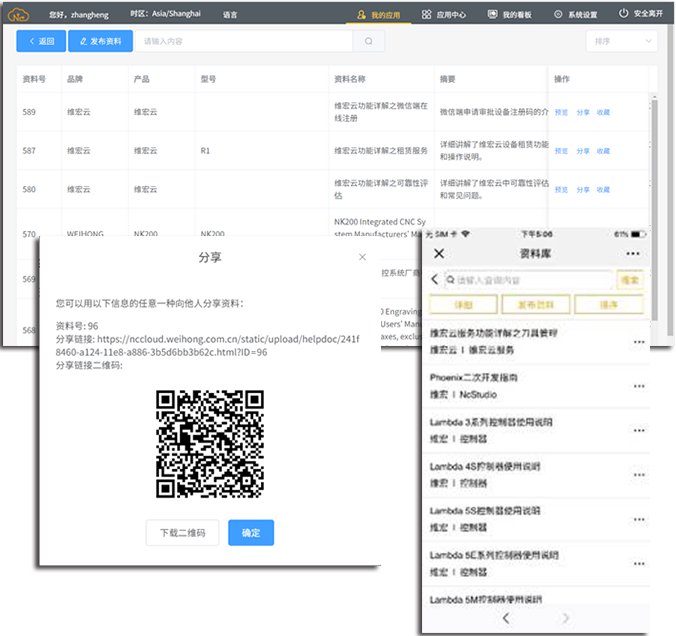Open more options for Lambda 5E item

[x=639, y=564]
